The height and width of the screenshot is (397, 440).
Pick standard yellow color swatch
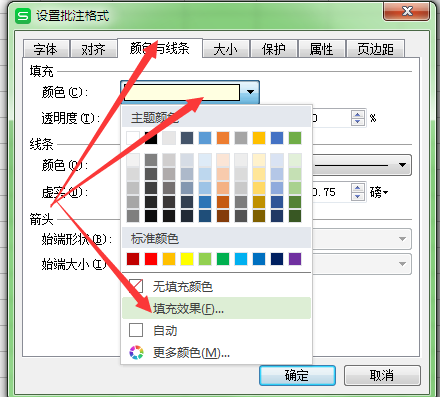point(187,259)
